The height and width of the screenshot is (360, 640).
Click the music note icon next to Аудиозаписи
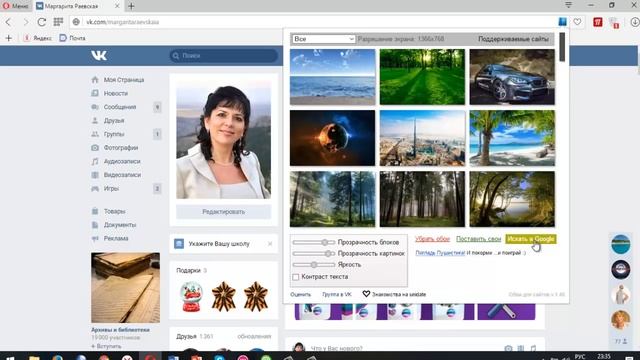coord(95,161)
